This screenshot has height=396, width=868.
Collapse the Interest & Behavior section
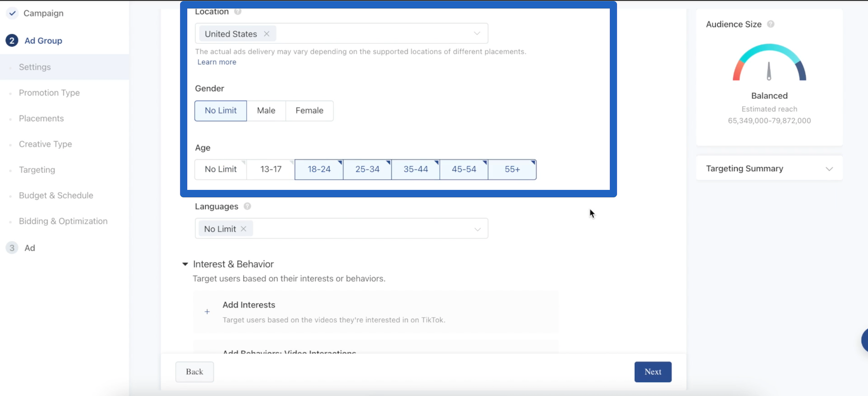185,264
